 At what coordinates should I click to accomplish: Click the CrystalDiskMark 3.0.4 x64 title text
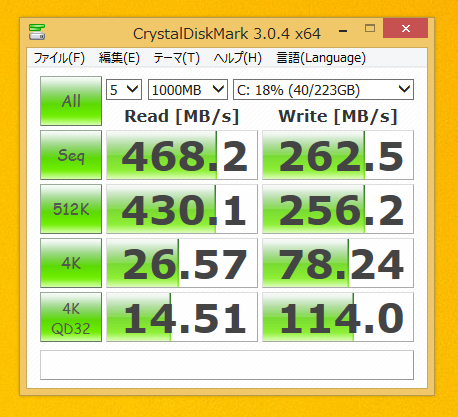pos(227,34)
